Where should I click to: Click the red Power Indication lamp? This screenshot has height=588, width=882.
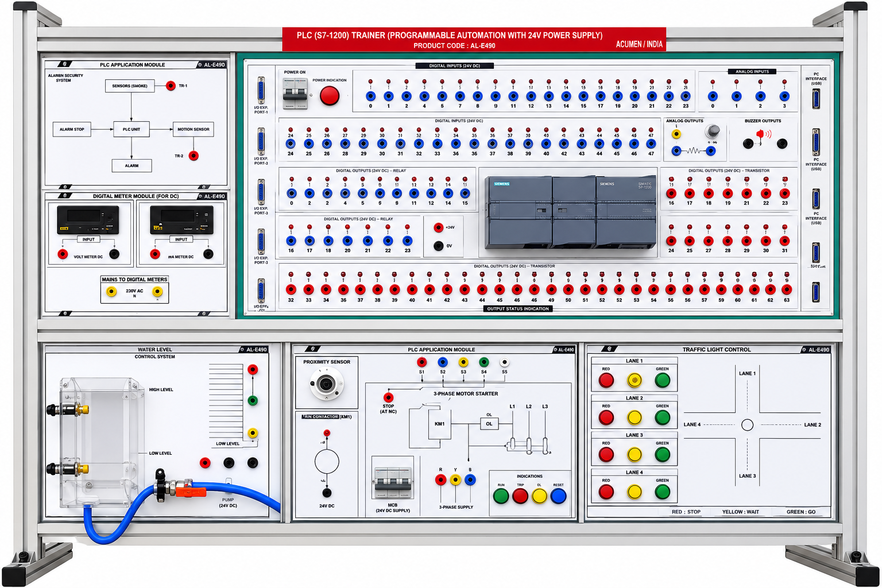tap(330, 95)
